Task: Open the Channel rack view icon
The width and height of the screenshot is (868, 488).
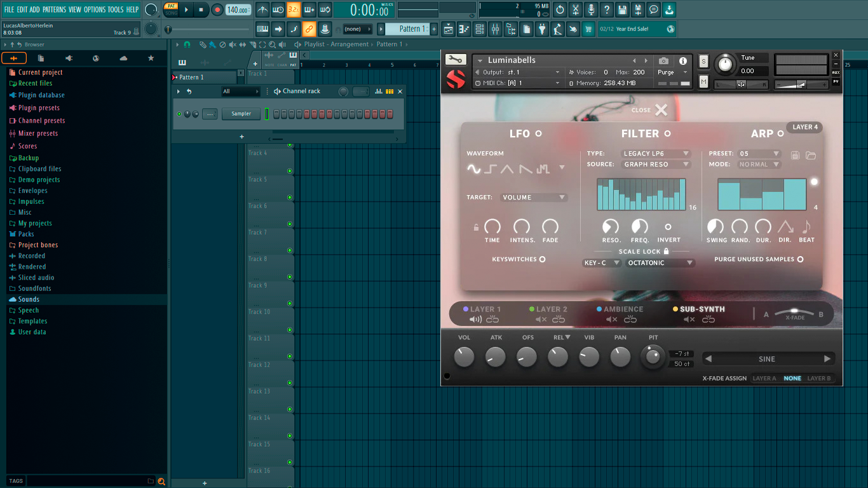Action: pos(480,29)
